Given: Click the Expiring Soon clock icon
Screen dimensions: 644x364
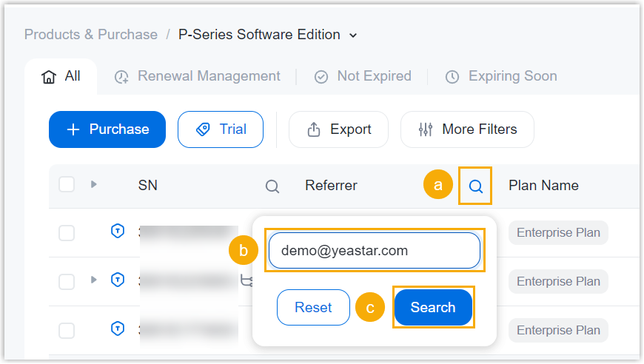Looking at the screenshot, I should [452, 77].
